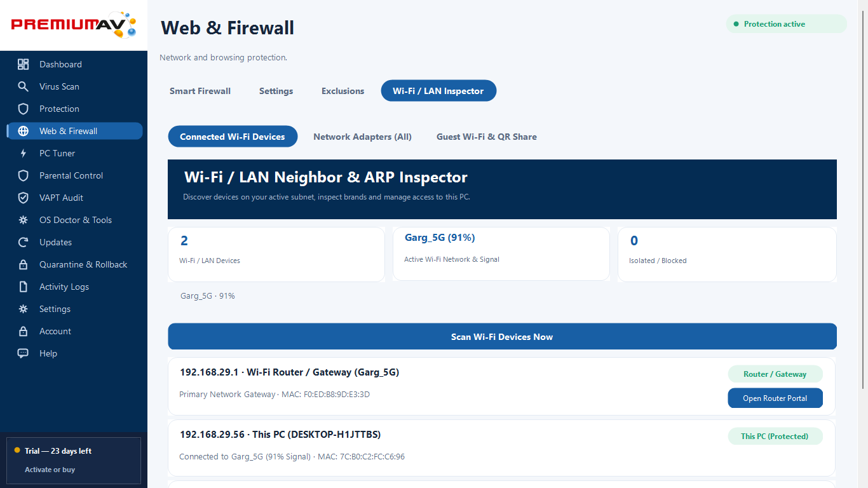The image size is (868, 488).
Task: Click Activate or buy link
Action: click(50, 470)
